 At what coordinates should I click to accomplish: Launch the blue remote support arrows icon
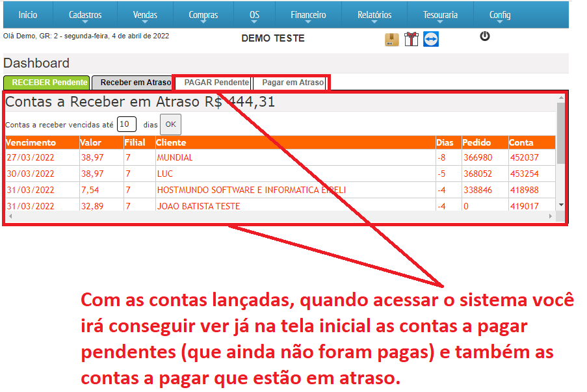pos(431,39)
